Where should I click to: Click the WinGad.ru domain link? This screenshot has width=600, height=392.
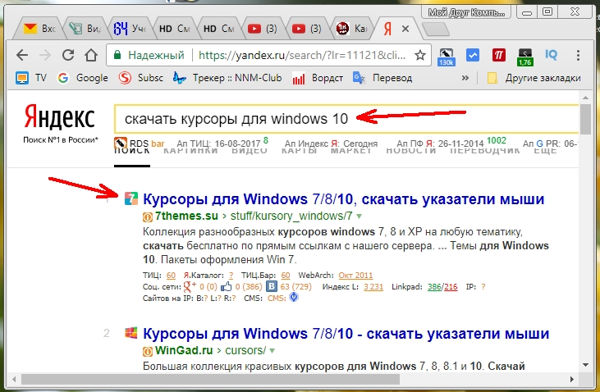point(184,350)
